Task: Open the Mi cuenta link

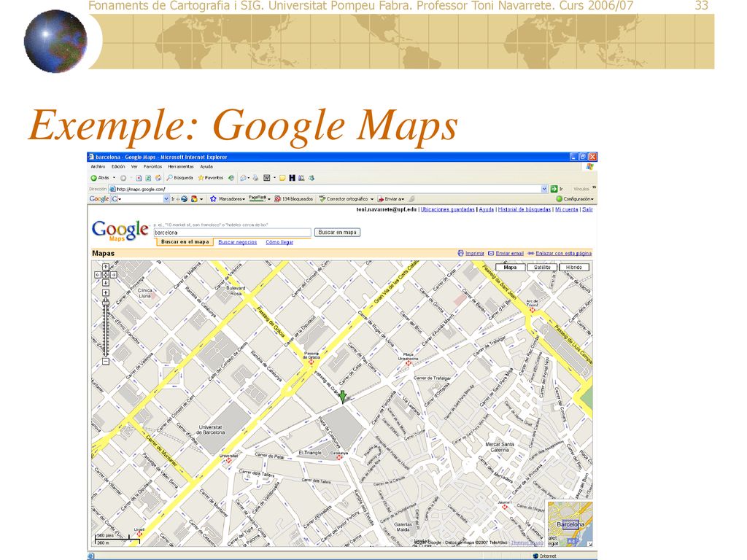Action: (566, 209)
